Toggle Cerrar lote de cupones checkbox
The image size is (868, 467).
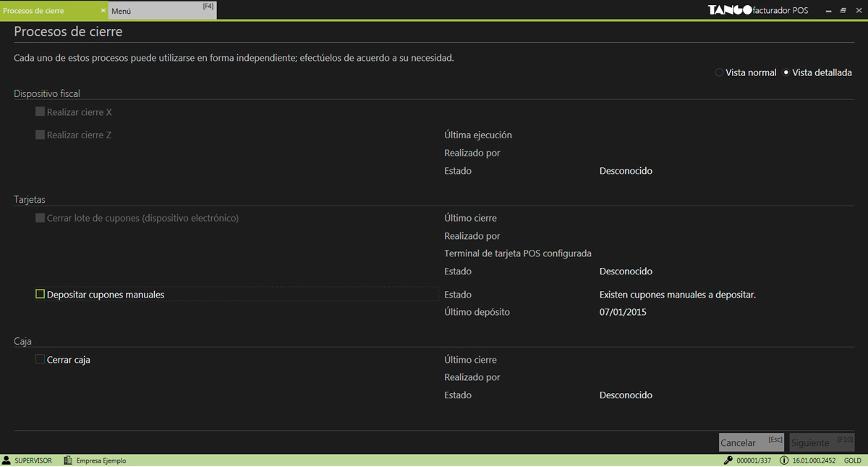tap(41, 218)
